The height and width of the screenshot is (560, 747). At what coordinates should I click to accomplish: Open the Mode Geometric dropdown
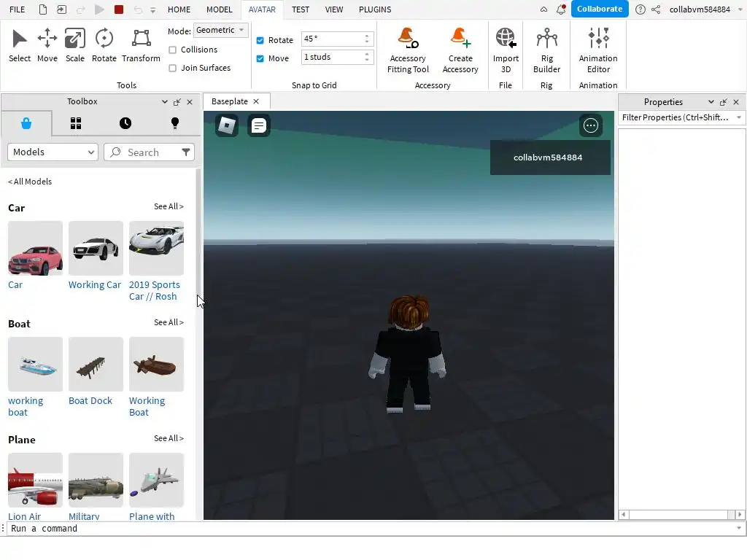(220, 31)
